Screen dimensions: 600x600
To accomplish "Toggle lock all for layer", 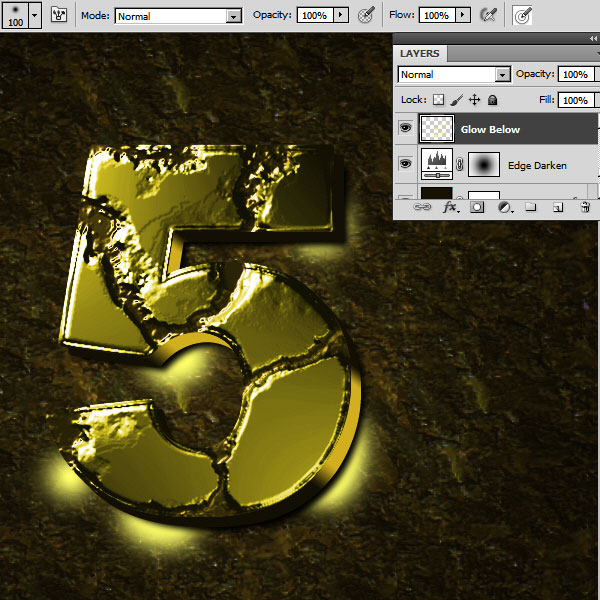I will [492, 100].
